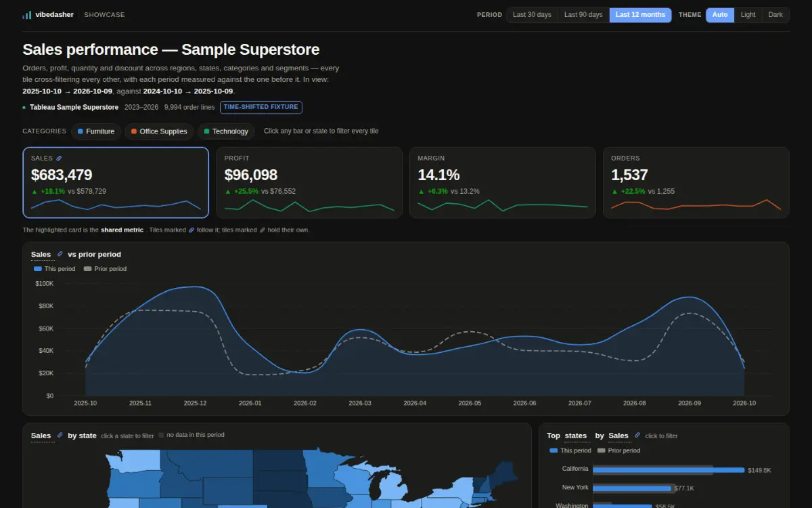Select the Orders metric card

click(x=696, y=183)
